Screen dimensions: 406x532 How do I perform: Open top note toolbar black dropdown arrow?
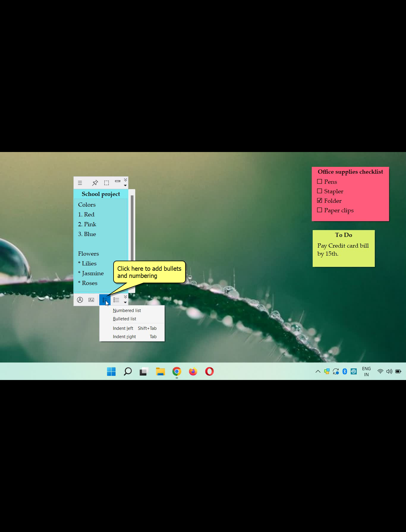125,185
